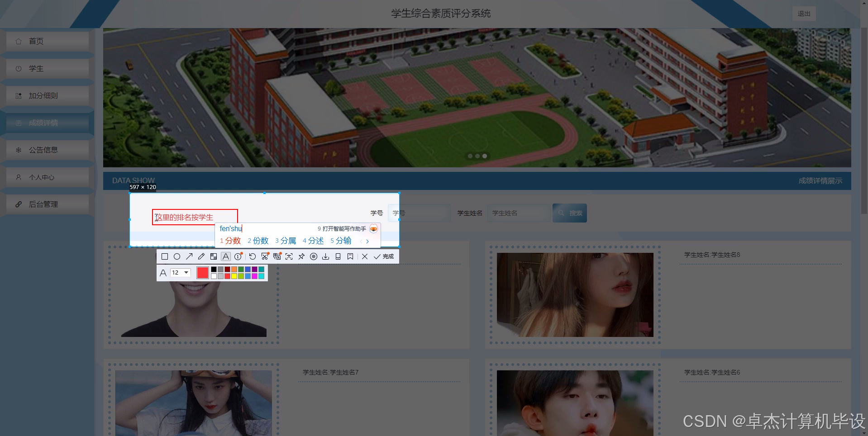Image resolution: width=868 pixels, height=436 pixels.
Task: Open 加分细则 in the sidebar
Action: pyautogui.click(x=48, y=95)
